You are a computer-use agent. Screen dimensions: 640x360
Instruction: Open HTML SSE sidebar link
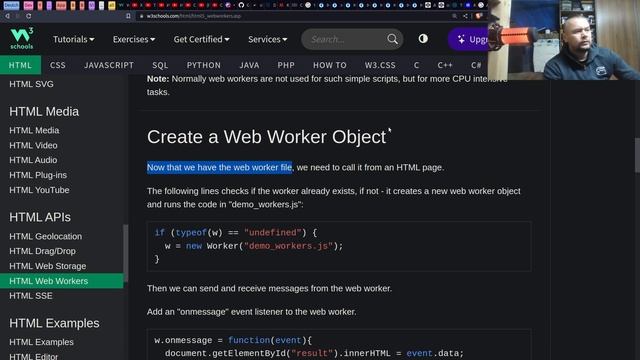pyautogui.click(x=31, y=296)
